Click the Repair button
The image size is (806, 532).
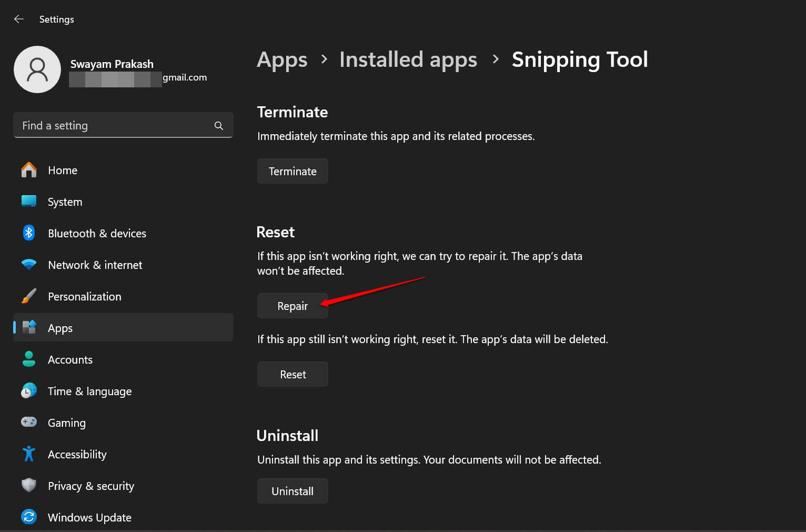pyautogui.click(x=293, y=305)
